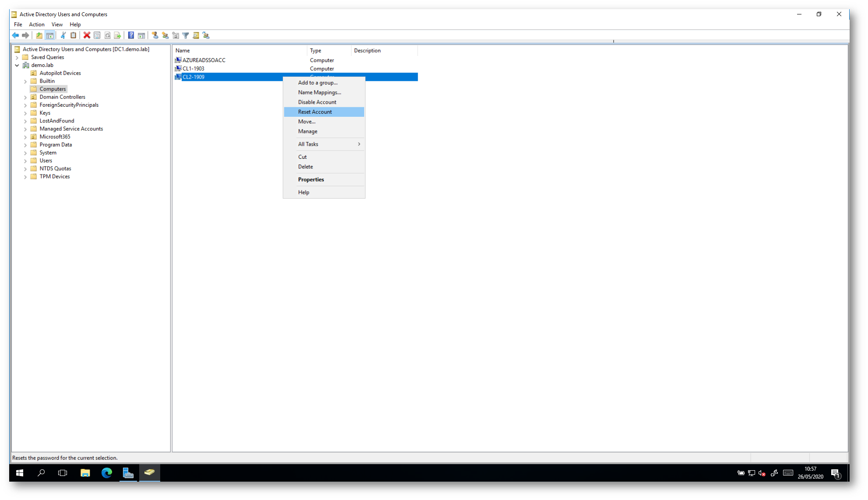Viewport: 868px width, 500px height.
Task: Click the Find objects toolbar icon
Action: [x=196, y=35]
